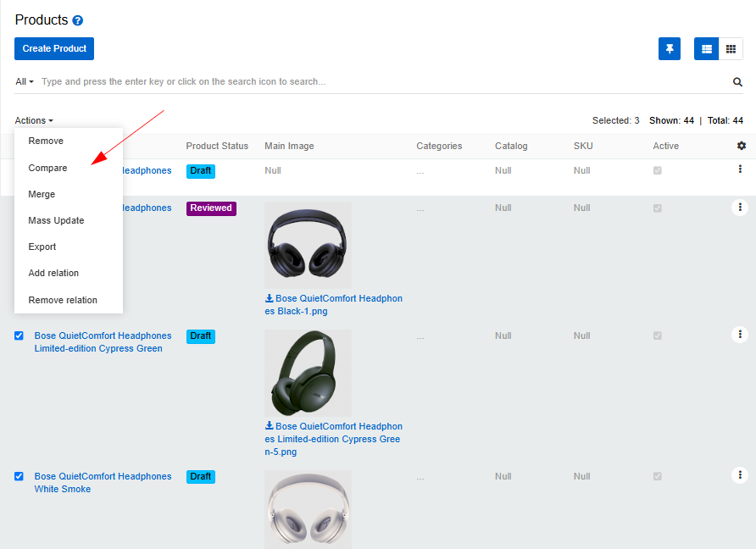Click Draft badge in Cypress Green row
Image resolution: width=756 pixels, height=549 pixels.
[x=201, y=336]
